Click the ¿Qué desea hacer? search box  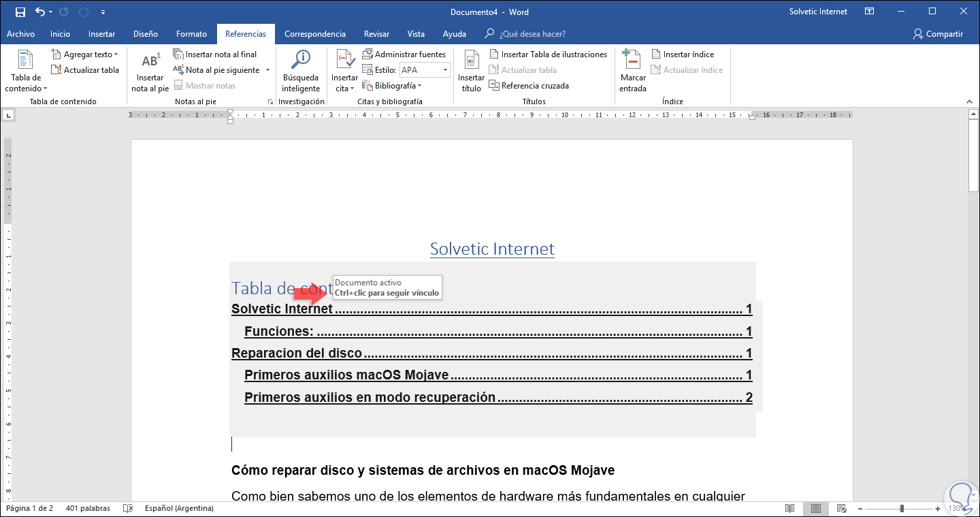525,34
